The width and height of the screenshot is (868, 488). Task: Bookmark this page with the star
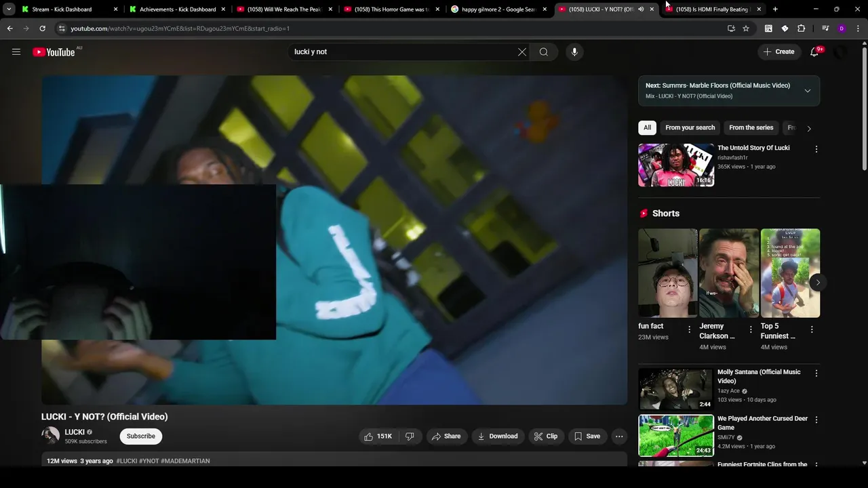746,28
